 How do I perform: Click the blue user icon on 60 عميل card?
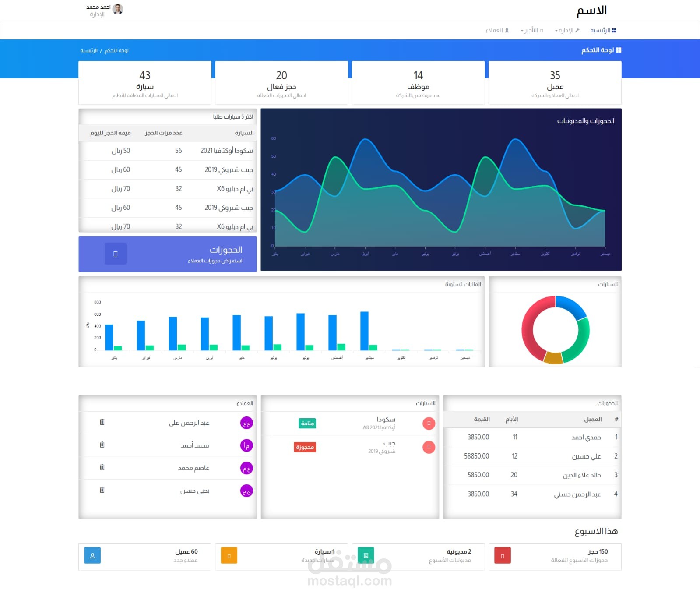pyautogui.click(x=92, y=555)
